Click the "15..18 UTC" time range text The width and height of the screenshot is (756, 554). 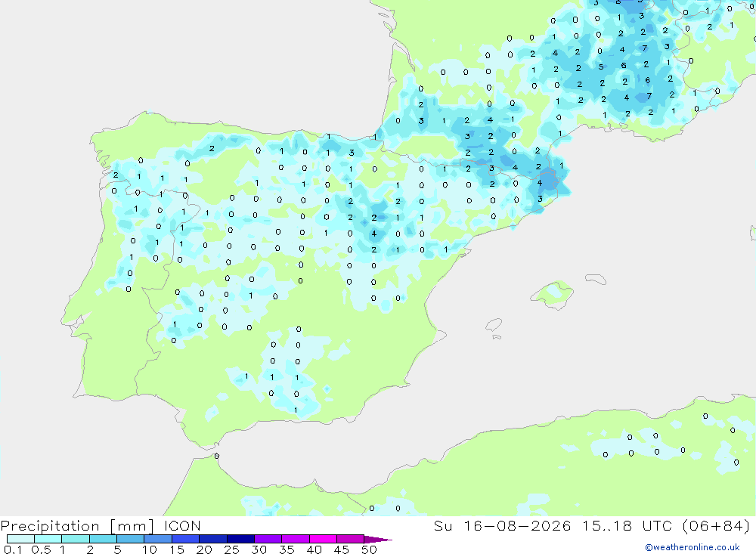627,525
